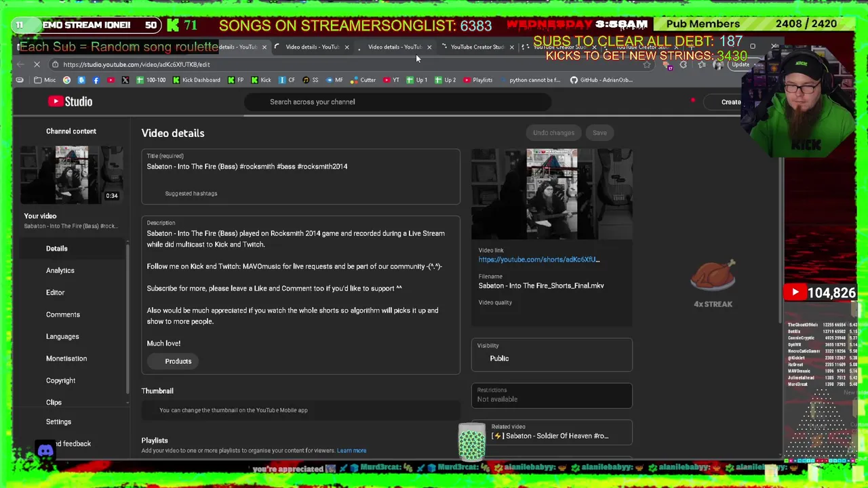Click the Suggested hashtags option

pos(191,193)
